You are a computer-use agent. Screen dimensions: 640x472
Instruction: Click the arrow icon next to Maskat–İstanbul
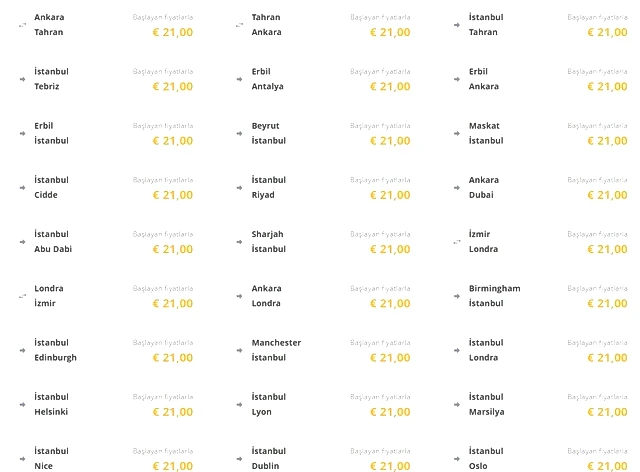click(457, 134)
